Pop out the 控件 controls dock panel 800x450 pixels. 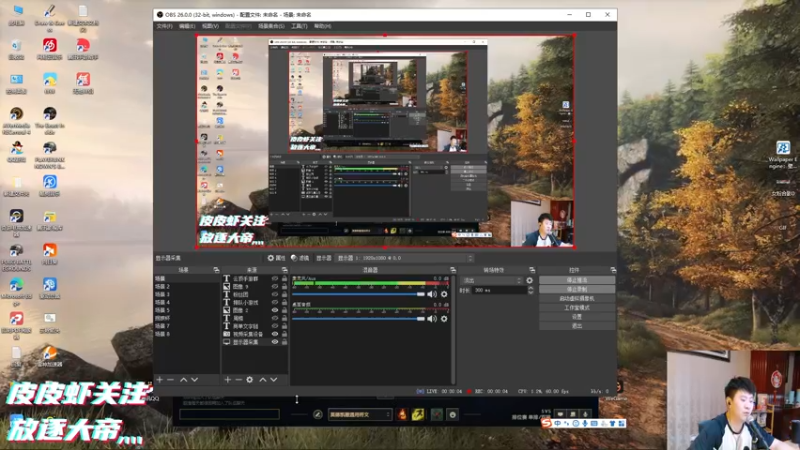tap(613, 270)
